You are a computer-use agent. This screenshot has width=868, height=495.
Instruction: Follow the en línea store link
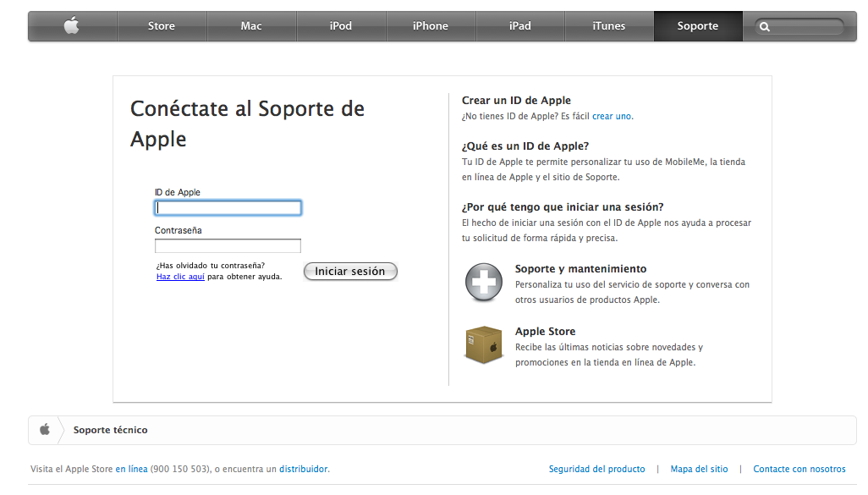(x=132, y=469)
